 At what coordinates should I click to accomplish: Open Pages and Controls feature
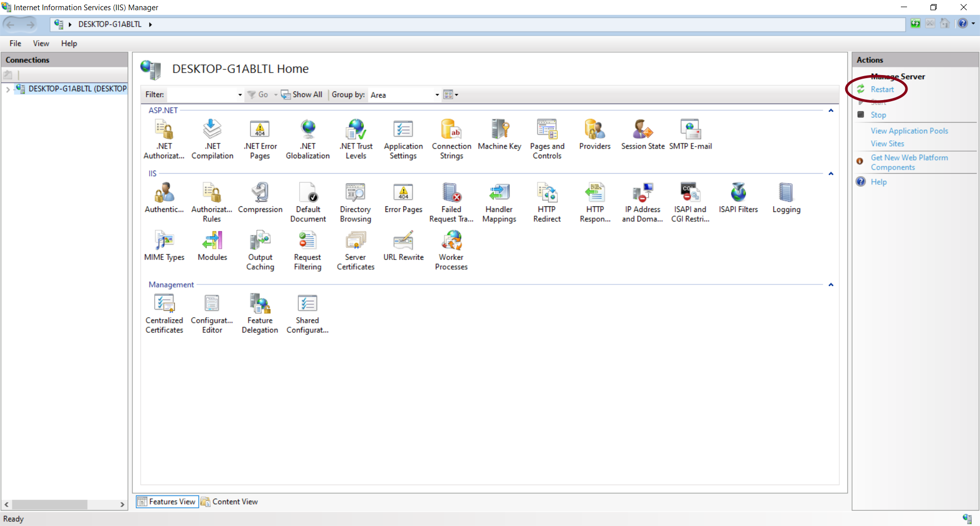(547, 139)
